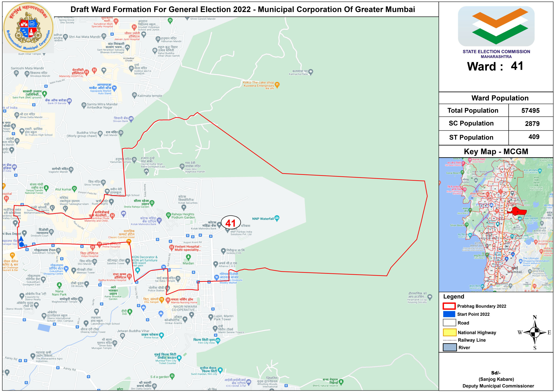Click the Kalimata temple marker
The height and width of the screenshot is (392, 555).
point(134,95)
